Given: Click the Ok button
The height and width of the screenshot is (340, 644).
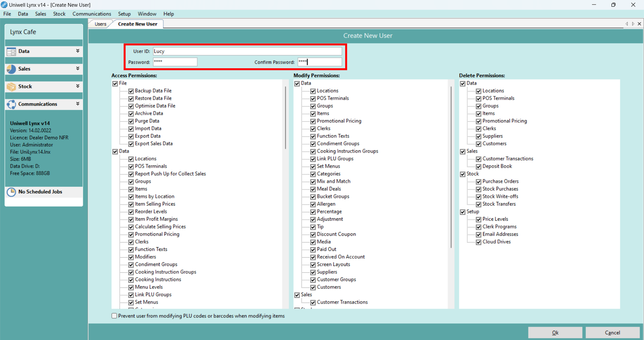Looking at the screenshot, I should coord(555,333).
